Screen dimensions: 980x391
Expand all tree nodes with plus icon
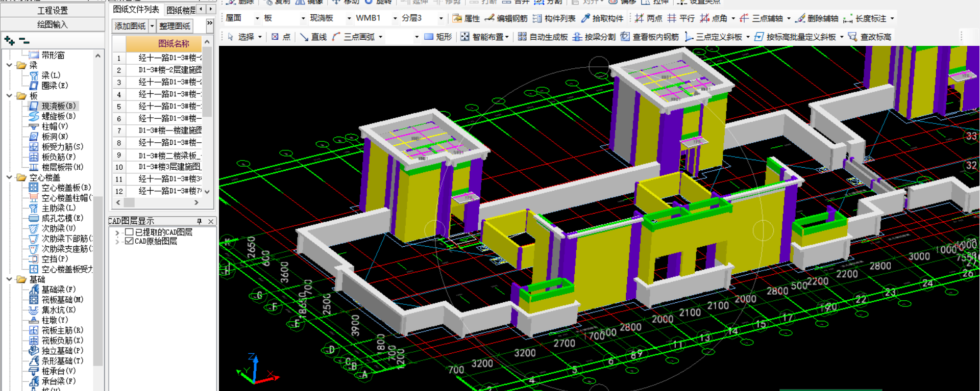9,40
